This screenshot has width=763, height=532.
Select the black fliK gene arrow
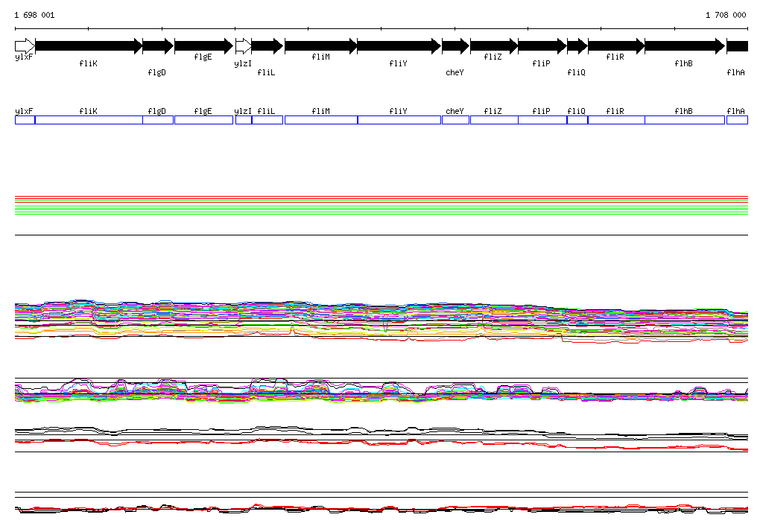click(x=89, y=46)
